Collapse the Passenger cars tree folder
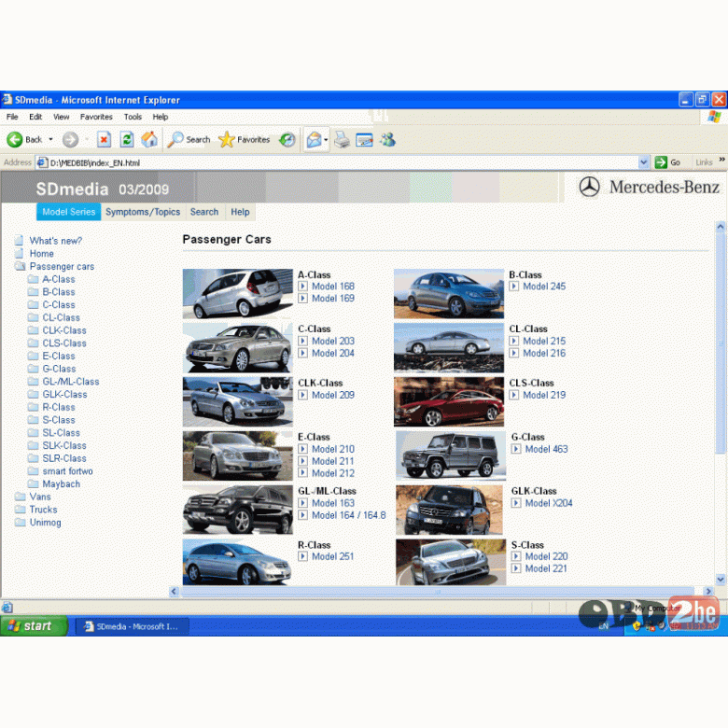The width and height of the screenshot is (728, 728). [x=20, y=266]
